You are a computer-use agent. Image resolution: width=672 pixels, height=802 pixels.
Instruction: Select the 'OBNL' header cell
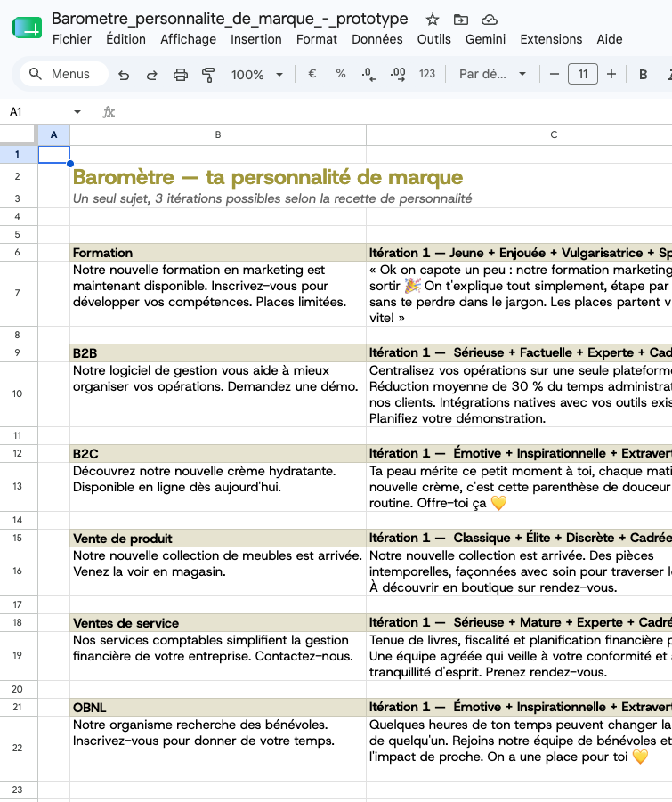point(218,708)
